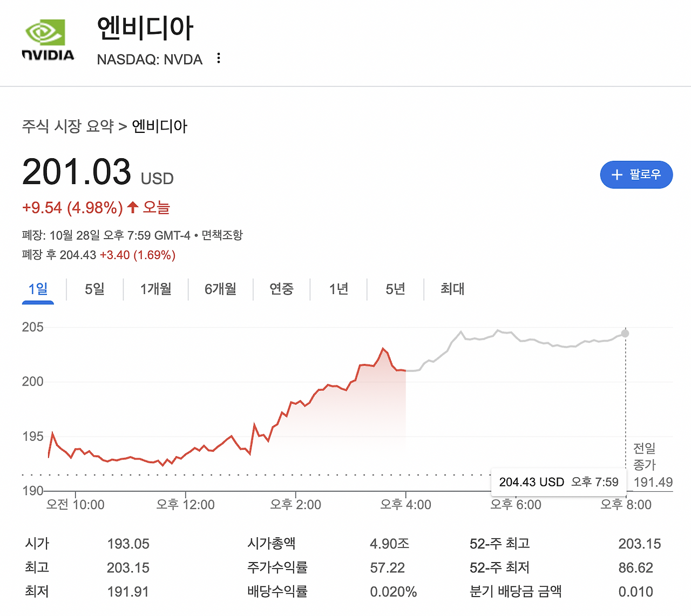Click the NASDAQ: NVDA ticker label
The height and width of the screenshot is (616, 691).
coord(149,59)
